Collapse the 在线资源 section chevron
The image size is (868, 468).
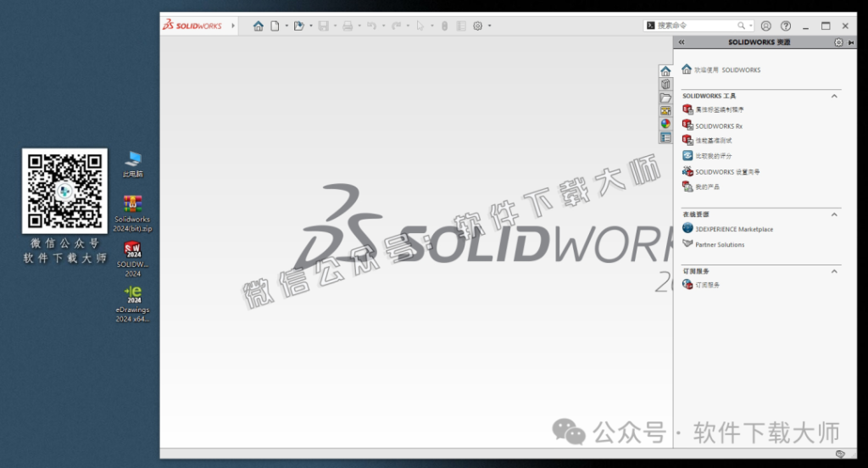pos(834,214)
